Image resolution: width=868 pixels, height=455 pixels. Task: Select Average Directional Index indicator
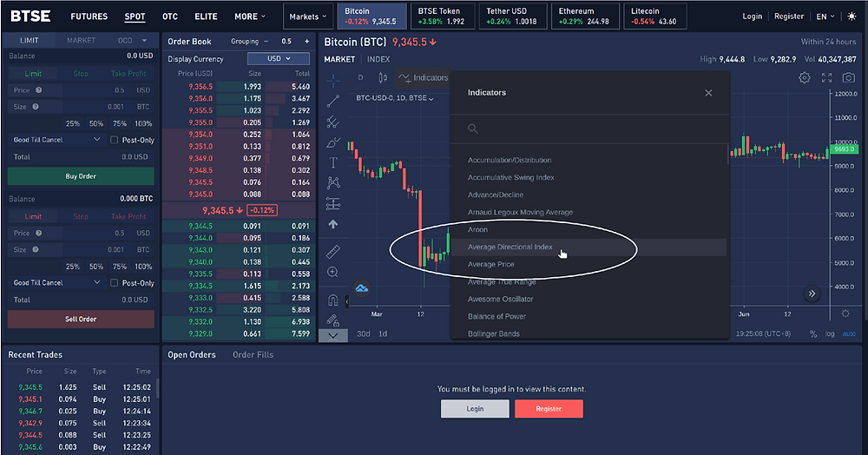589,247
